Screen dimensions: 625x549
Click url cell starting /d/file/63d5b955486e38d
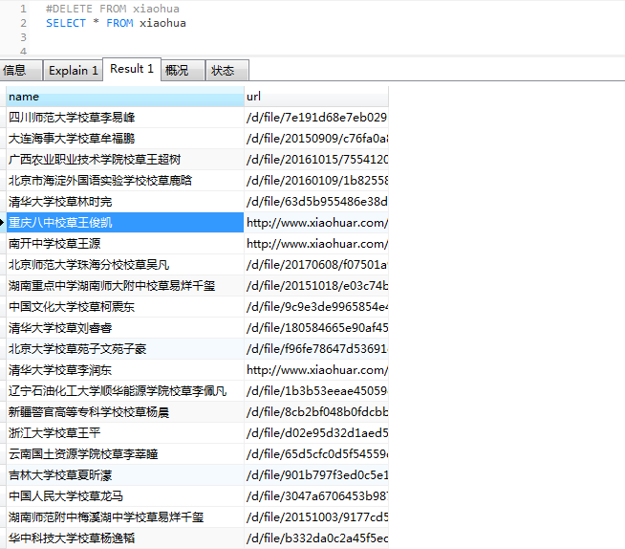316,201
